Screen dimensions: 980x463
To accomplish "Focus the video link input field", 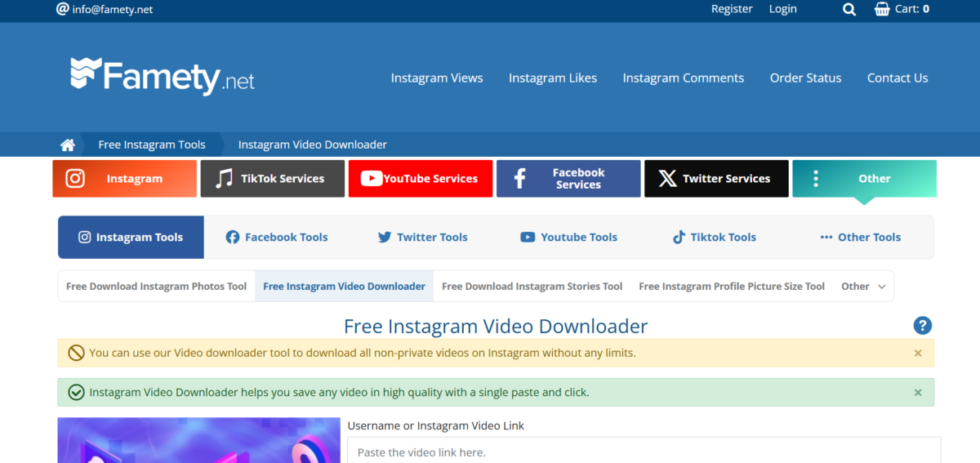I will click(x=644, y=450).
